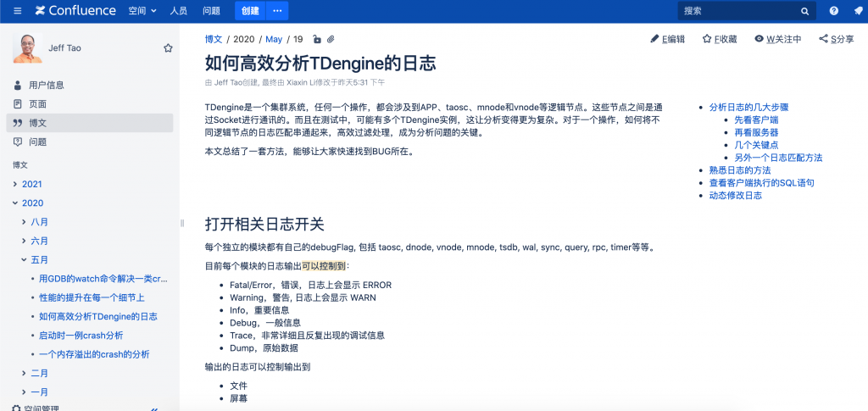This screenshot has width=868, height=411.
Task: Click the sidebar resize handle
Action: (182, 222)
